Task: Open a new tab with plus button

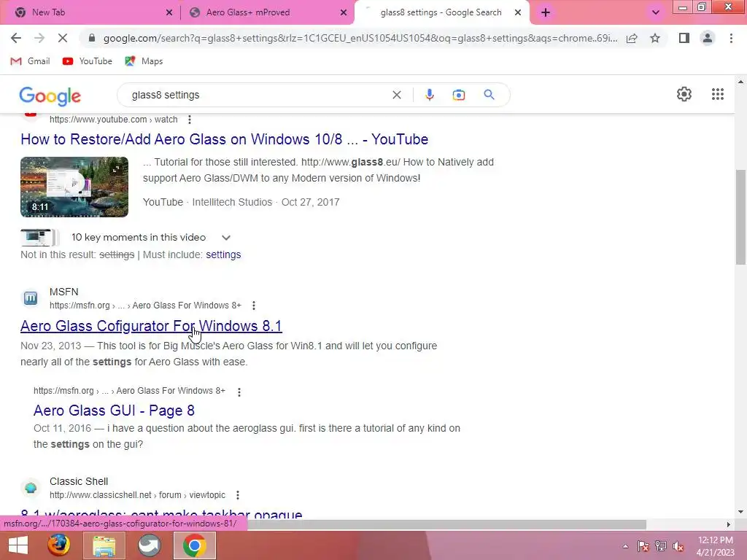Action: coord(546,12)
